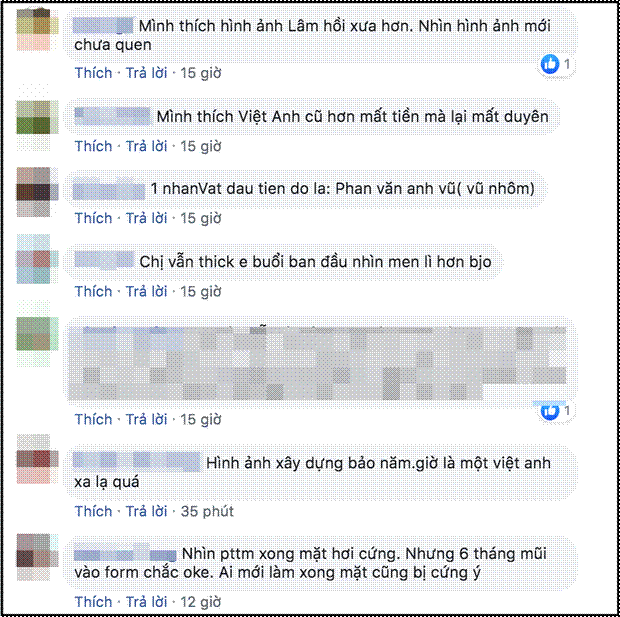Reply to the 'việt anh xa lạ quá' comment
The height and width of the screenshot is (617, 620).
pos(146,511)
